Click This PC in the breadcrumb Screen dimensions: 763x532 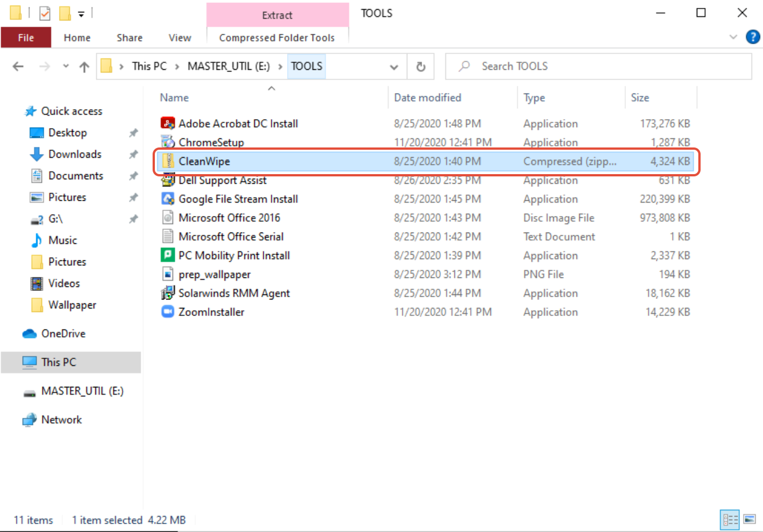click(149, 66)
